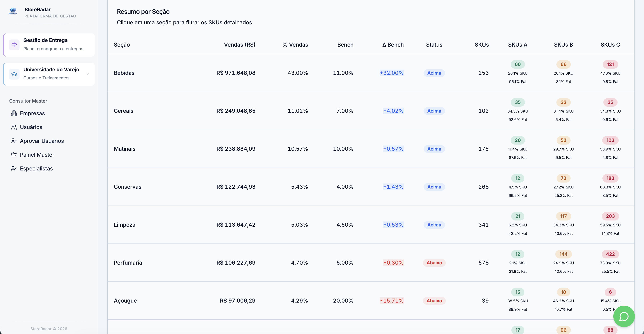Viewport: 644px width, 334px height.
Task: Click the -0.30% delta for Perfumaria
Action: click(393, 263)
